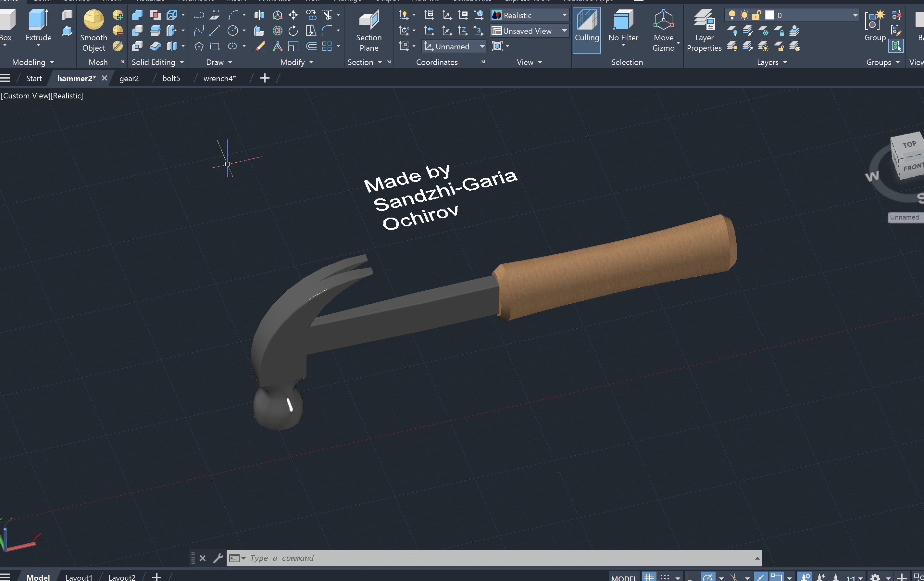Expand the Solid Editing panel

point(158,62)
